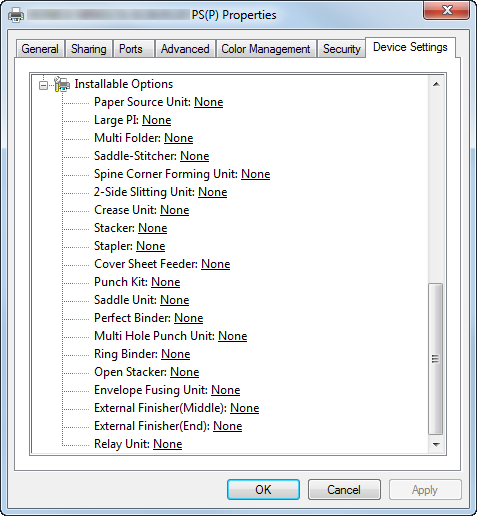Screen dimensions: 477x516
Task: Click the scrollbar up arrow
Action: point(436,84)
